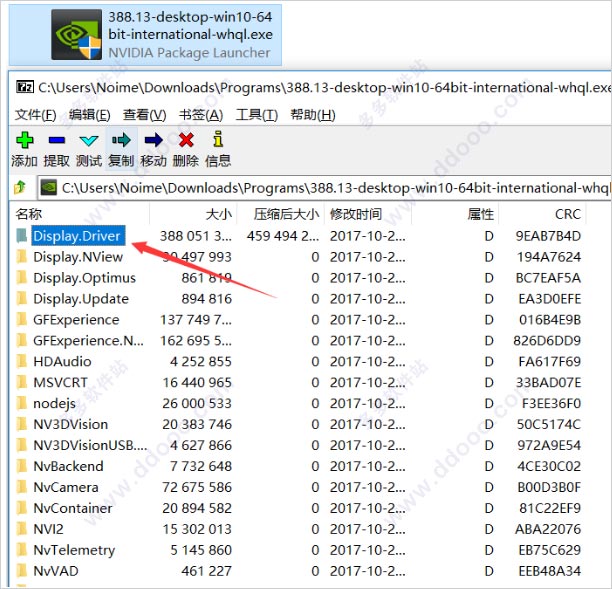Select the Display.Update row name
This screenshot has height=589, width=612.
[x=81, y=299]
